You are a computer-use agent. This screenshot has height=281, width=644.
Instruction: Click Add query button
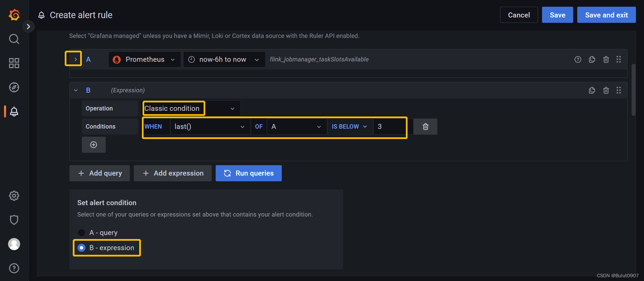tap(100, 173)
